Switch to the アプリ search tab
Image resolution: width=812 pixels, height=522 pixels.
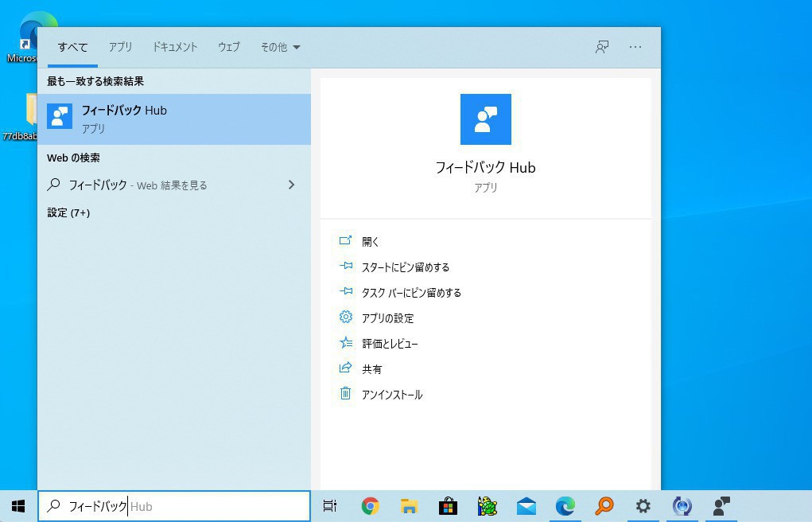[120, 47]
